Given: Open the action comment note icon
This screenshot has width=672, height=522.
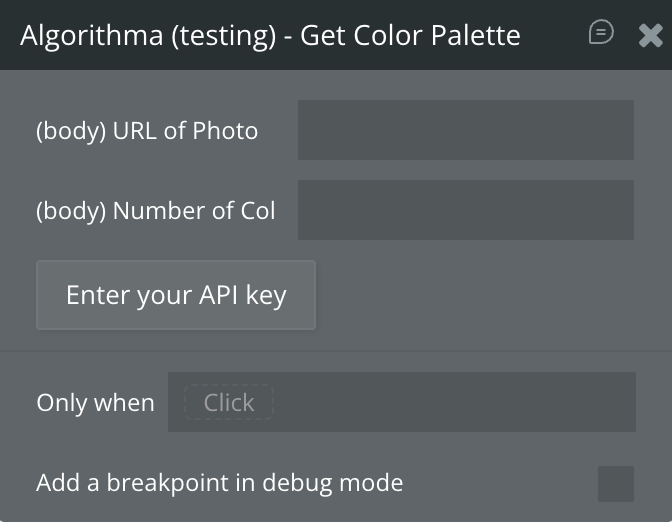Looking at the screenshot, I should tap(601, 33).
